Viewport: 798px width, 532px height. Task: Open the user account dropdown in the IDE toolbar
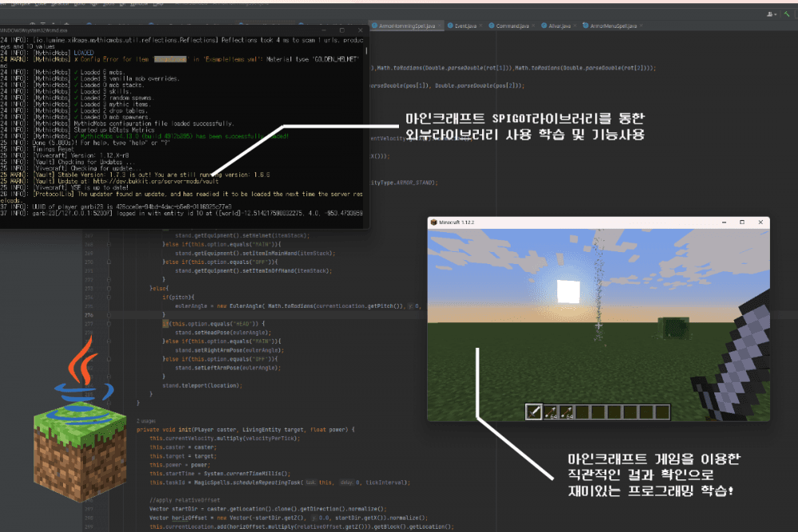tap(772, 14)
